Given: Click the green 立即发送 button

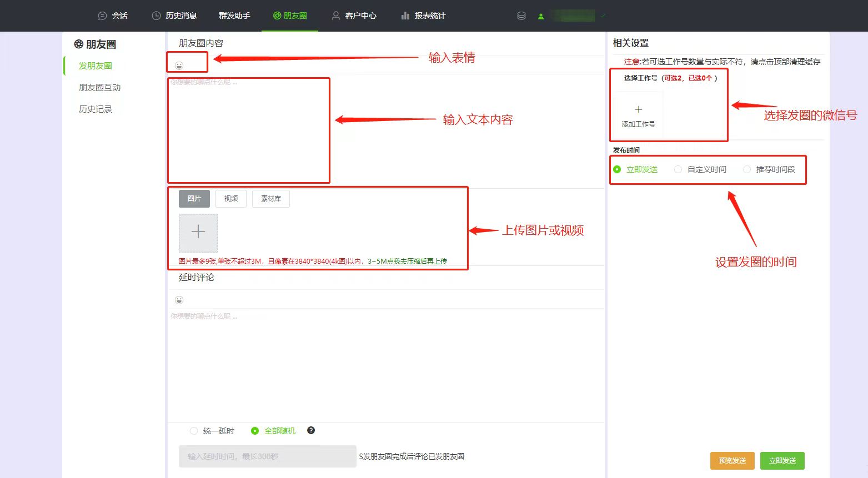Looking at the screenshot, I should (x=782, y=460).
